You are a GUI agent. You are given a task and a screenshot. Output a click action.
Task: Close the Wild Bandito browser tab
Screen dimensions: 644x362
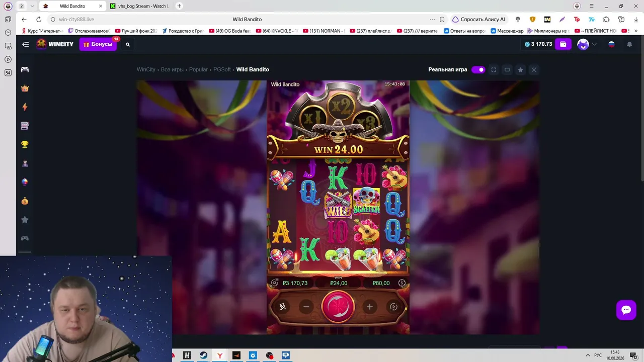(100, 6)
